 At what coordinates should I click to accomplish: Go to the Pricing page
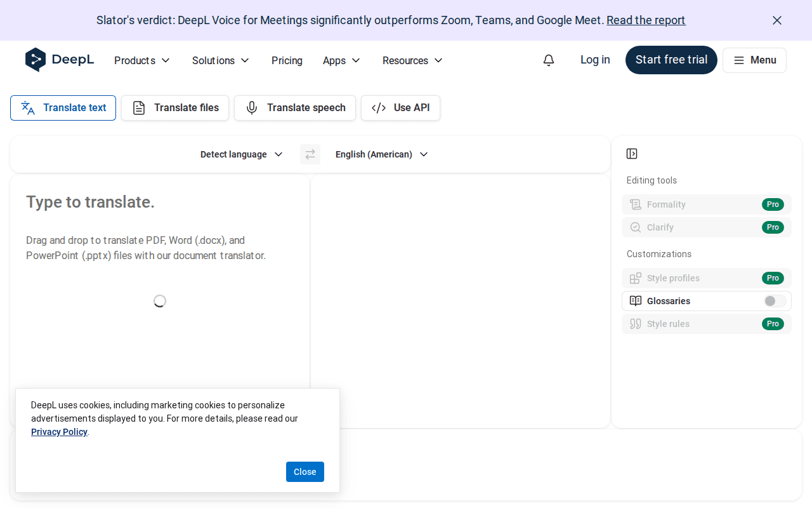(x=287, y=60)
